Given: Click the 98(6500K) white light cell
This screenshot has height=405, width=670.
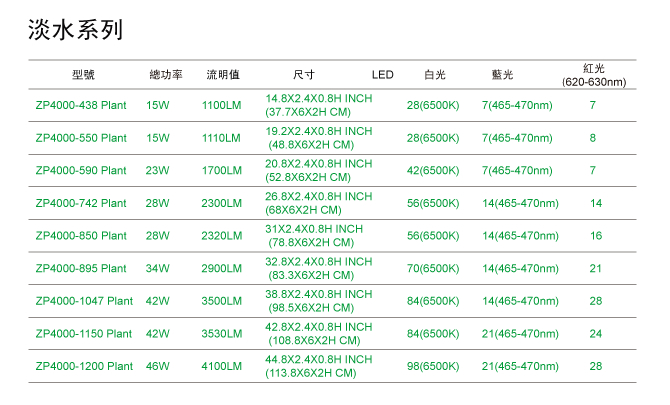Looking at the screenshot, I should click(433, 366).
